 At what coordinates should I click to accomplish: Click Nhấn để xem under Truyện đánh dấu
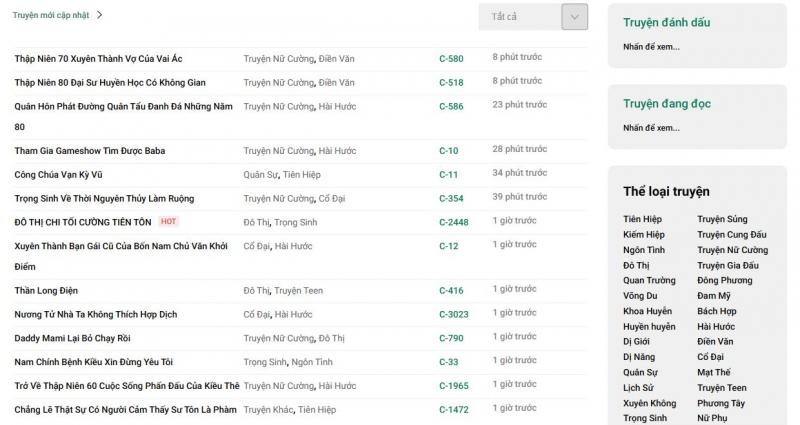(x=651, y=47)
